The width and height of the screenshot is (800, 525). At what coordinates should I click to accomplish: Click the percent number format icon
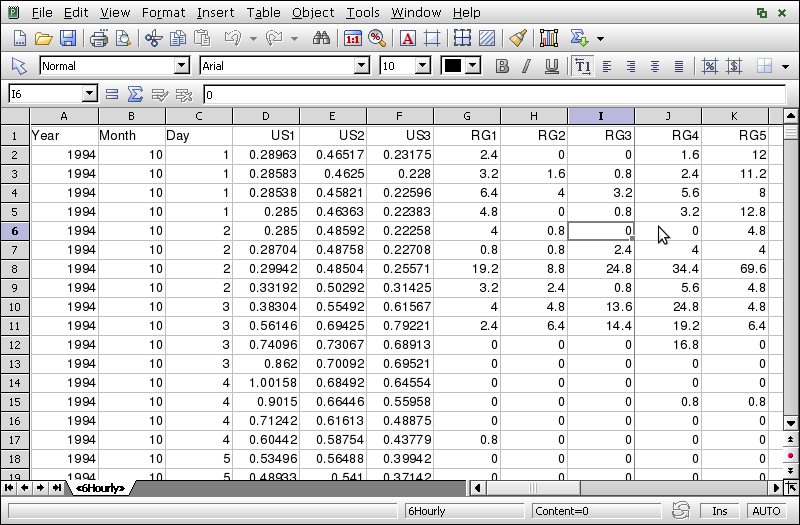point(710,66)
